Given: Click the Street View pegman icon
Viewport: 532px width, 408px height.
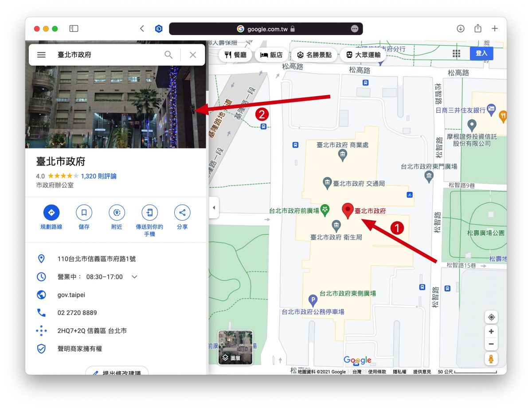Looking at the screenshot, I should pos(491,359).
